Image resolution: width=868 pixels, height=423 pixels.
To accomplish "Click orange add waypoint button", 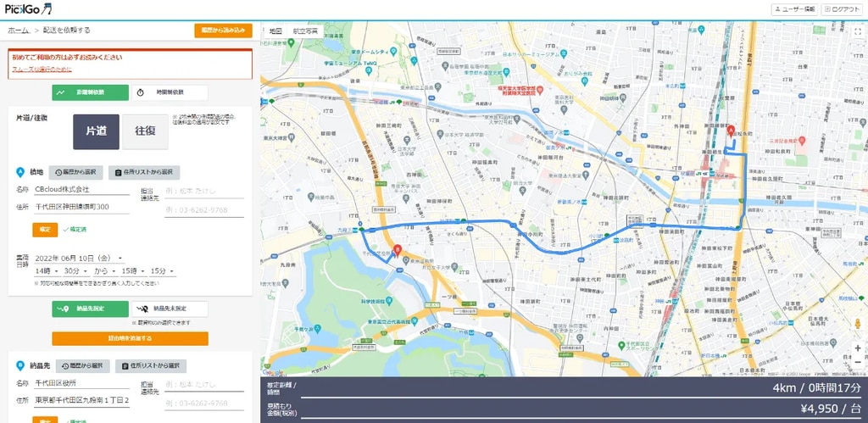I will (130, 338).
